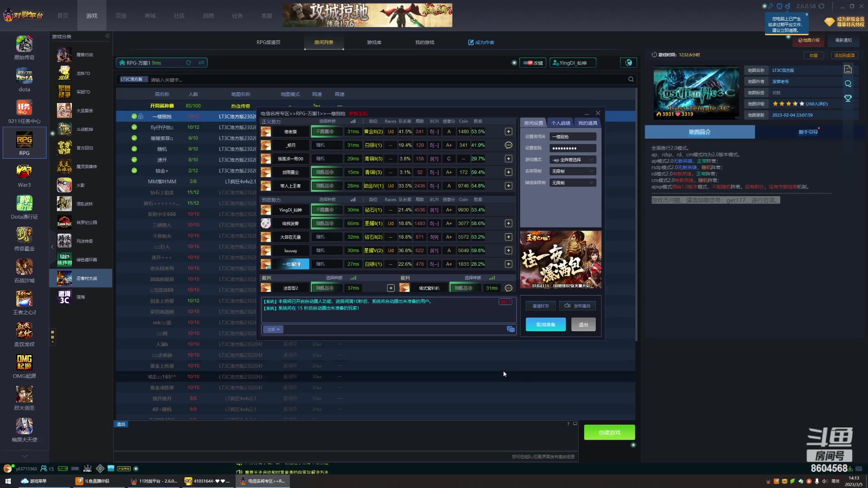Remove the LT3C浩方版 search filter tag
The height and width of the screenshot is (488, 868).
coord(146,80)
